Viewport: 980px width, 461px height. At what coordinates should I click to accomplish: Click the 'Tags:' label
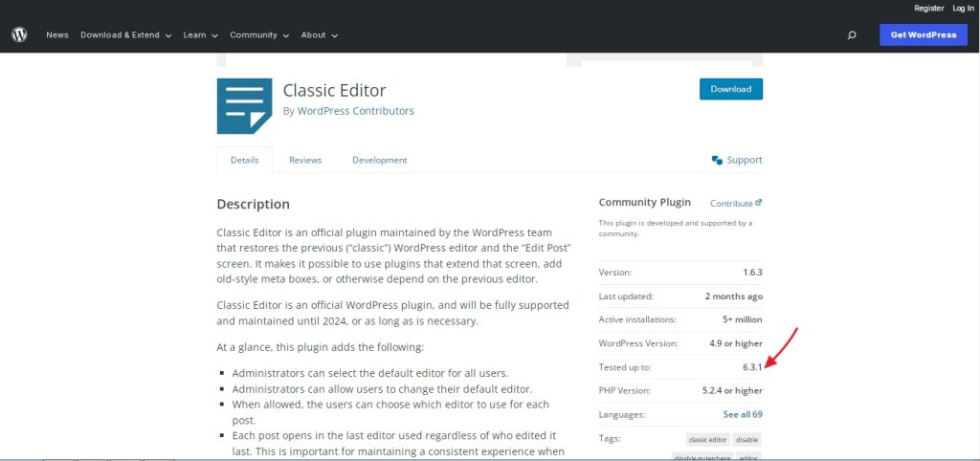coord(610,438)
